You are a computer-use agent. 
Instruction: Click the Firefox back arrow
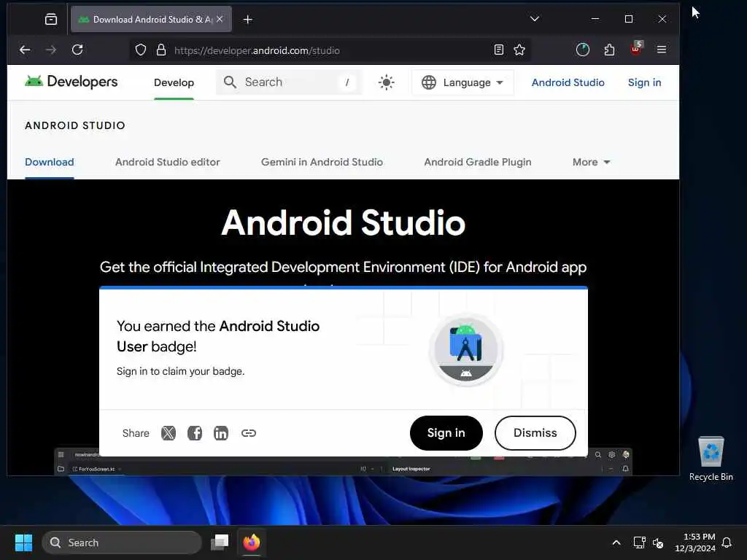tap(25, 50)
